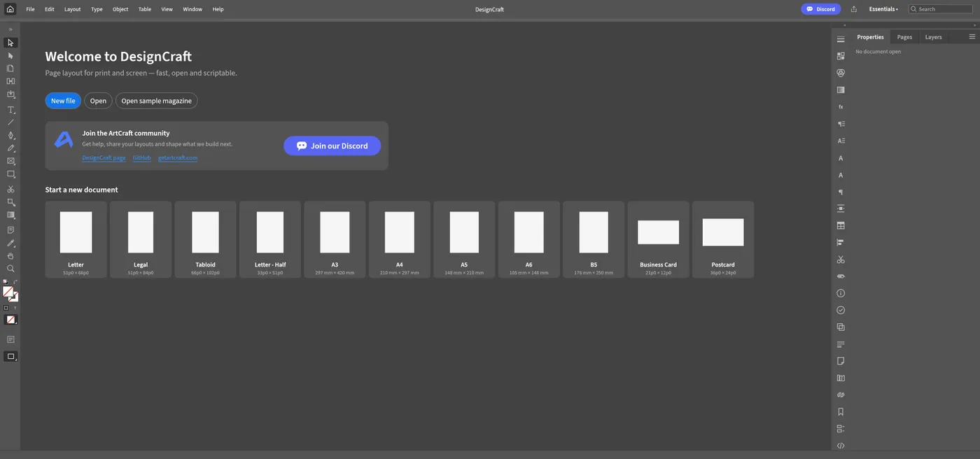The width and height of the screenshot is (980, 459).
Task: Open the Preflight checkmark panel icon
Action: [841, 310]
